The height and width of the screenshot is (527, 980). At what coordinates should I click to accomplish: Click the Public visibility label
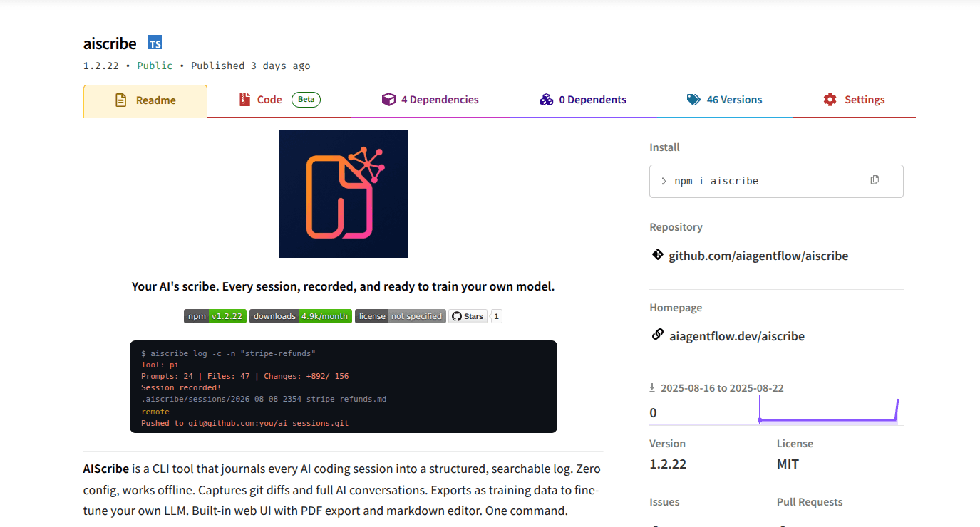[155, 66]
